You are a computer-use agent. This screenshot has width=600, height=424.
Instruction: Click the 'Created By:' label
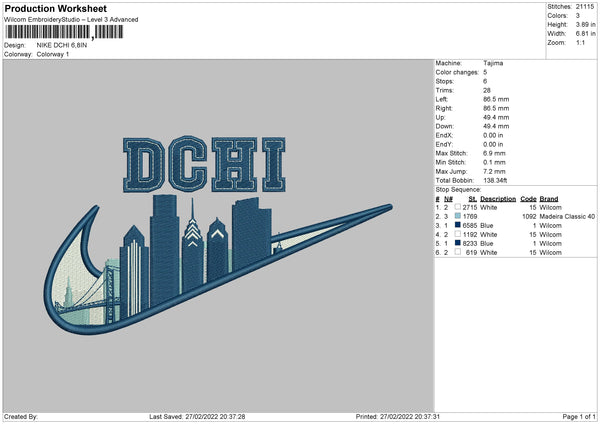pos(21,416)
